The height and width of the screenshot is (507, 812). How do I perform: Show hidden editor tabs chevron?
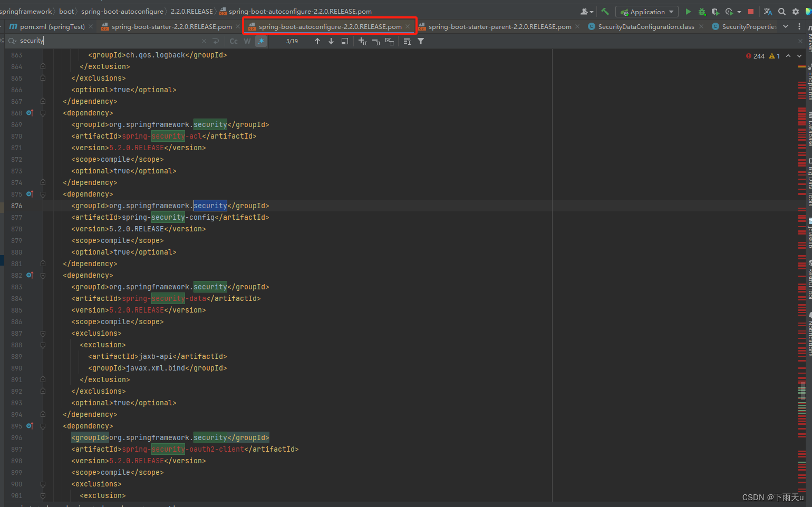coord(786,26)
